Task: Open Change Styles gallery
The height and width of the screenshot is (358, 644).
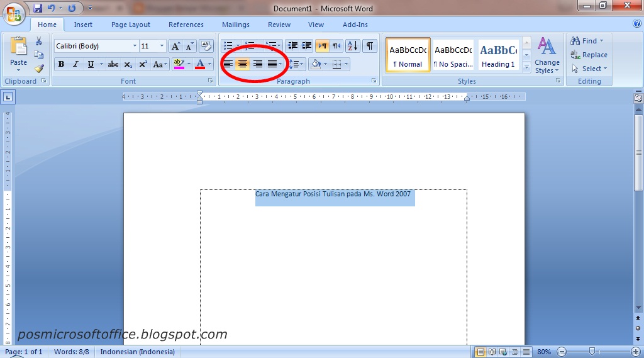Action: pyautogui.click(x=547, y=55)
